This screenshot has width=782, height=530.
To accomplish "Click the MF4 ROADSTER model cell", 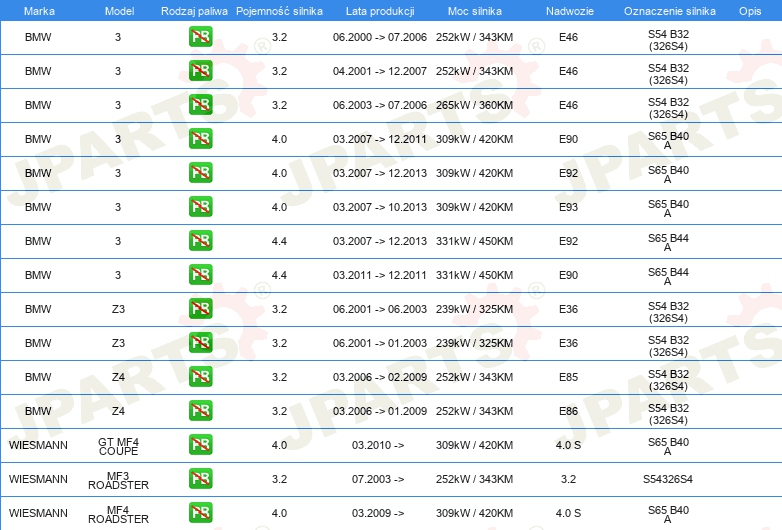I will pyautogui.click(x=118, y=514).
